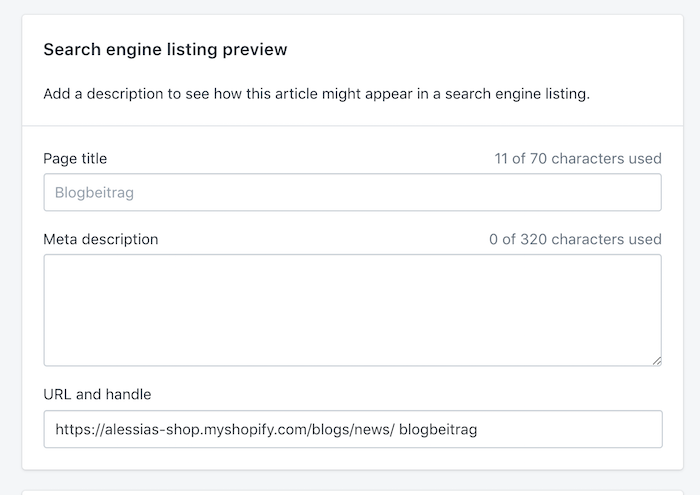Grab the Meta description resize handle
Viewport: 700px width, 495px height.
pyautogui.click(x=657, y=361)
